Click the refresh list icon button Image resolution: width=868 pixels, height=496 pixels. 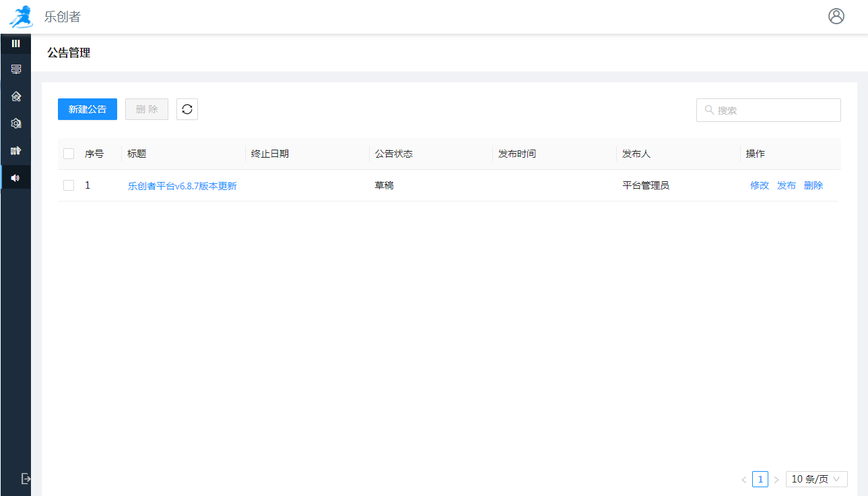click(x=187, y=109)
